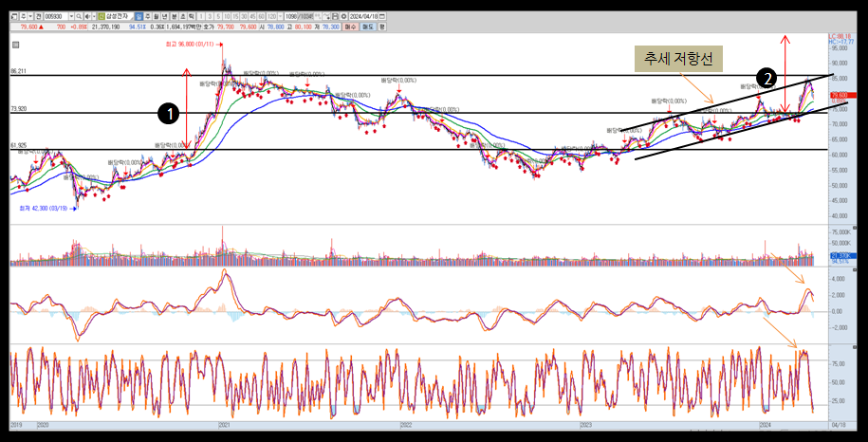
Task: Click the bar count field showing 1098
Action: [x=291, y=16]
